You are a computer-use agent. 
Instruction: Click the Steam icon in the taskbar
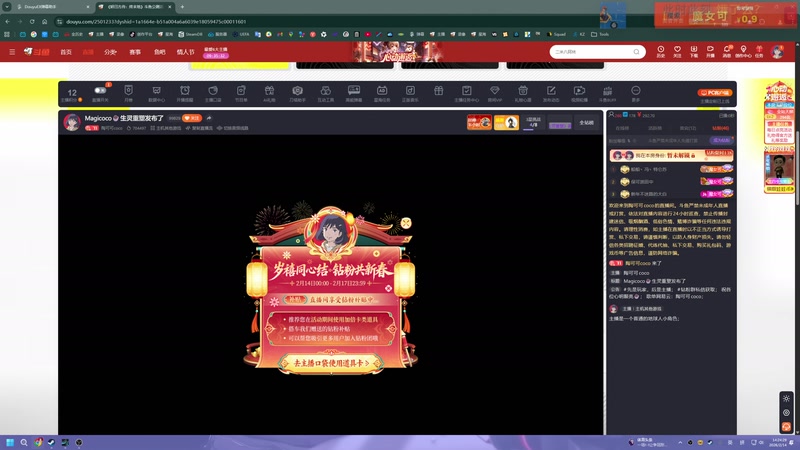coord(52,442)
